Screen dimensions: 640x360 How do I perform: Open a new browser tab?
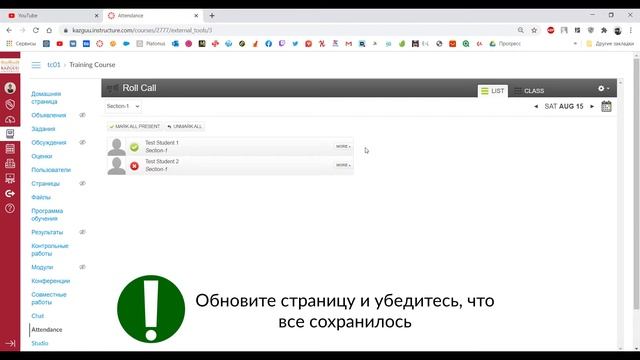coord(212,16)
